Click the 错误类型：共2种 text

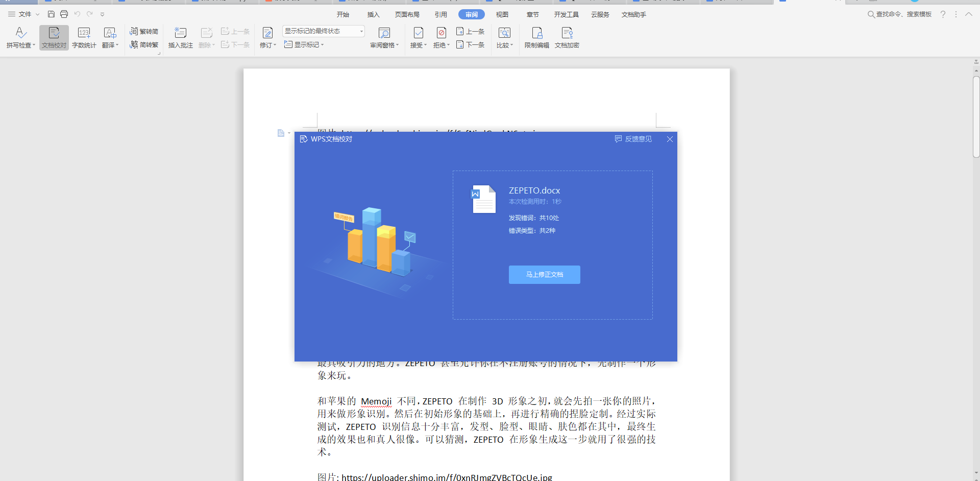(532, 231)
